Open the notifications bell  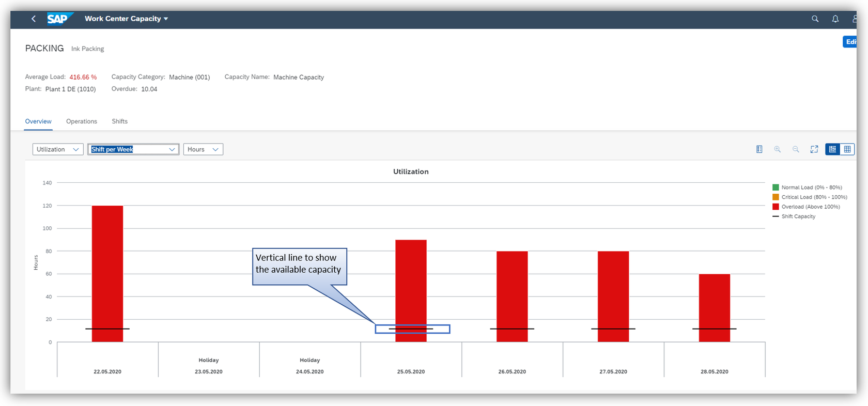click(x=835, y=19)
